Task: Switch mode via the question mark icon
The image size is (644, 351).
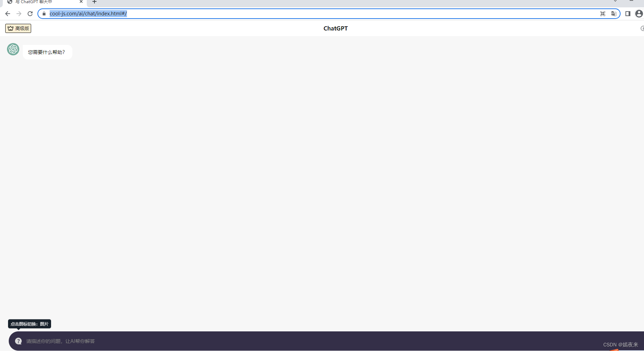Action: (x=19, y=341)
